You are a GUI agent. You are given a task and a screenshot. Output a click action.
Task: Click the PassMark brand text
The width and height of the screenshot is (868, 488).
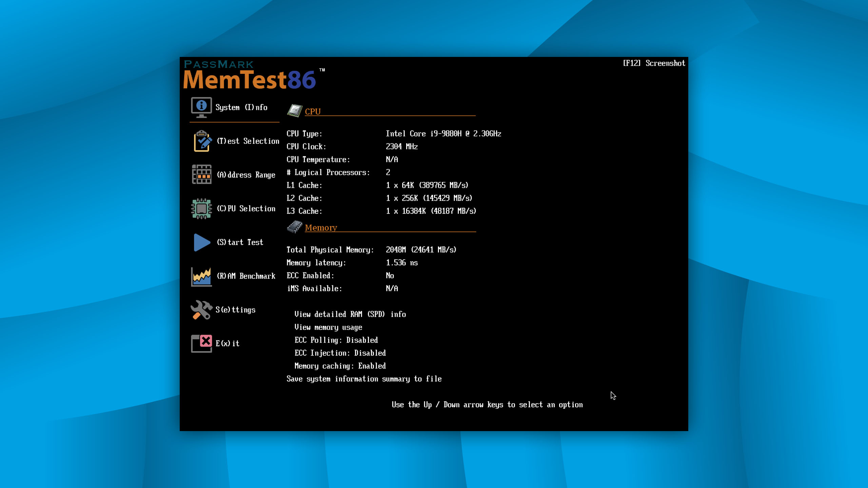coord(219,64)
